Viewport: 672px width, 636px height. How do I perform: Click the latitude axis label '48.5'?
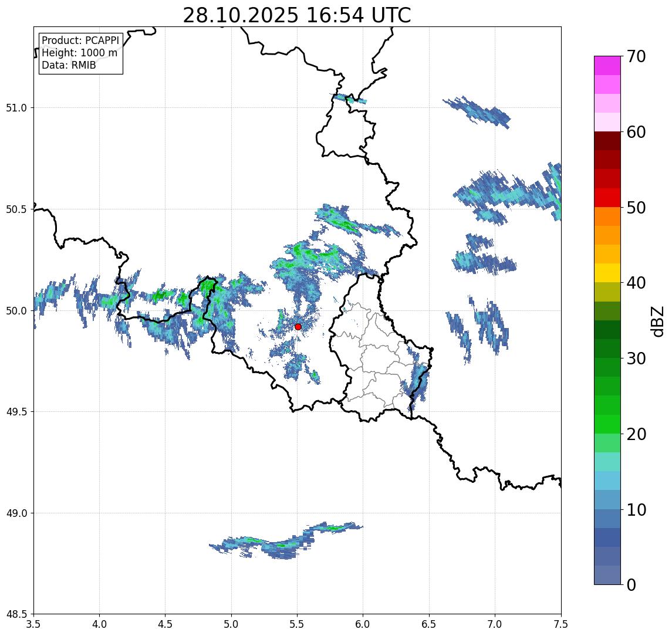tap(16, 614)
